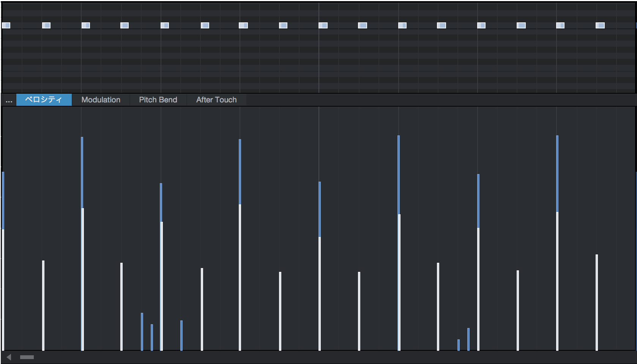Click the scroll-left arrow at bottom
The height and width of the screenshot is (364, 637).
pyautogui.click(x=9, y=357)
